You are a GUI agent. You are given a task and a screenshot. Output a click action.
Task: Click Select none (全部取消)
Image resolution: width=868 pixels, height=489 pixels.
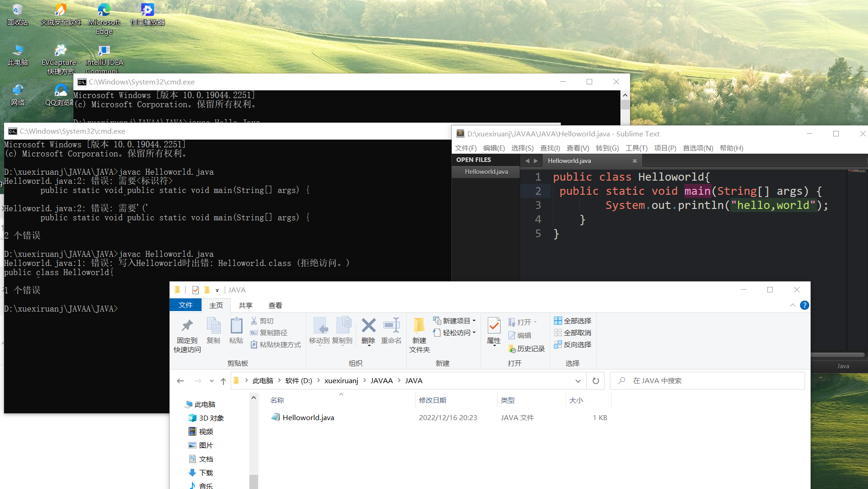[x=573, y=333]
